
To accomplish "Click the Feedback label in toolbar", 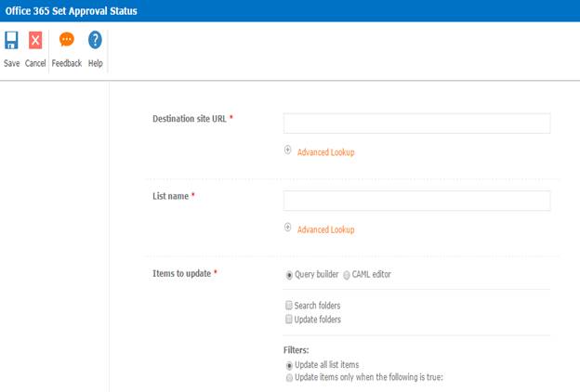I will (x=67, y=63).
